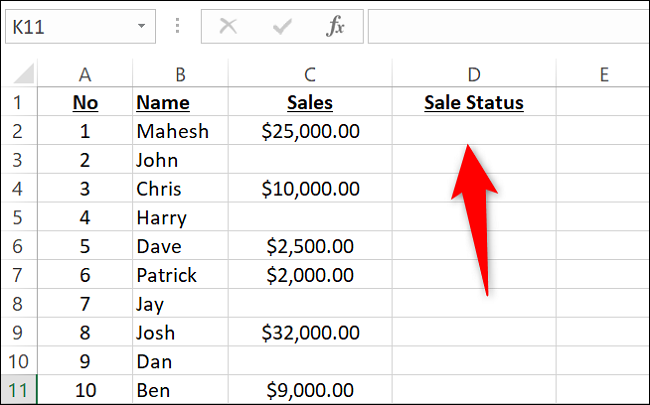This screenshot has height=405, width=650.
Task: Select column A header
Action: pyautogui.click(x=85, y=74)
